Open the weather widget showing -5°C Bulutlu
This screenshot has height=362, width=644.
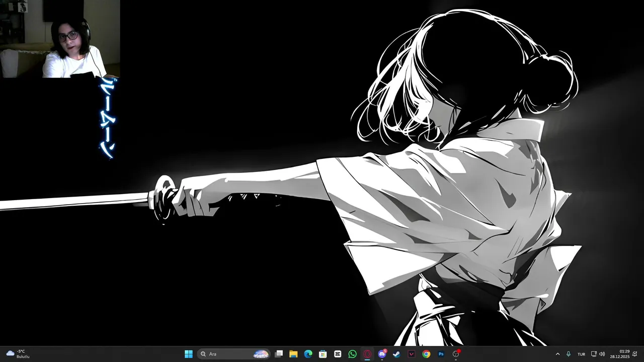coord(18,354)
